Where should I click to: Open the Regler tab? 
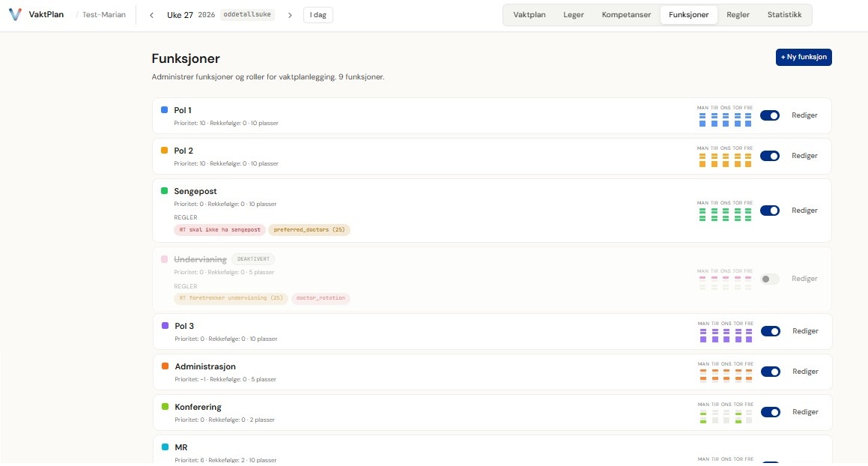[738, 15]
